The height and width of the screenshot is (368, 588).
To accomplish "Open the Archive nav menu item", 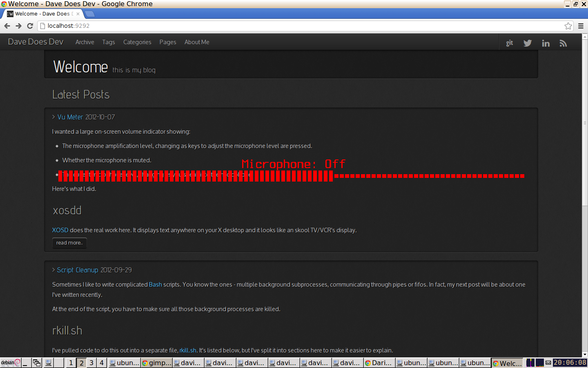I will [85, 42].
